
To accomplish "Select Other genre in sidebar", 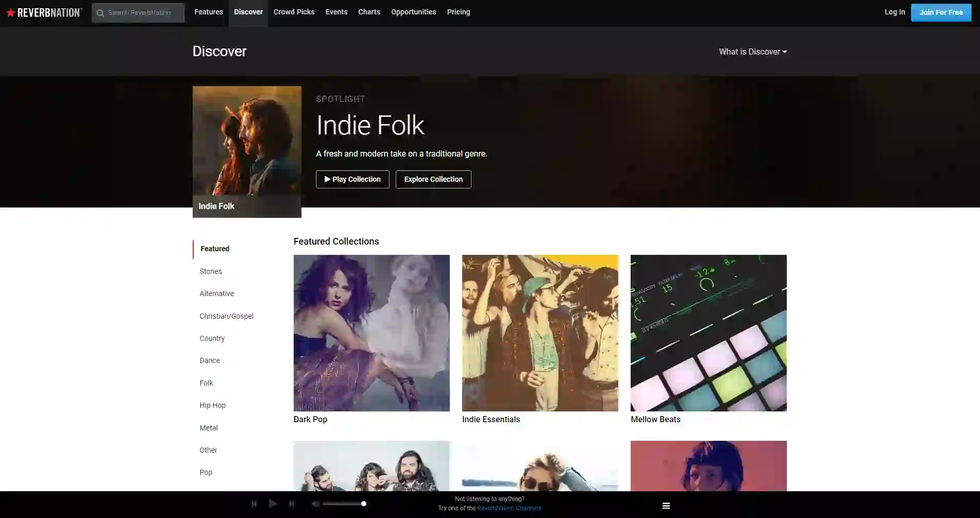I will (208, 450).
